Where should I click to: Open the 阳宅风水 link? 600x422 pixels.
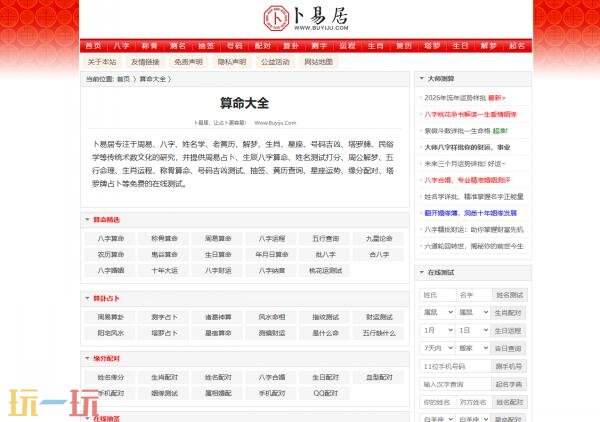(111, 333)
